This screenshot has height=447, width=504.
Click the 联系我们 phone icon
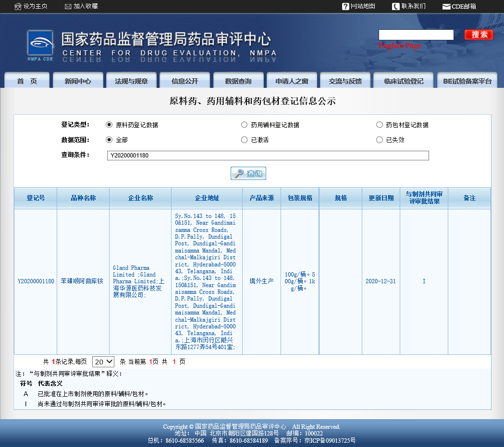pyautogui.click(x=395, y=7)
